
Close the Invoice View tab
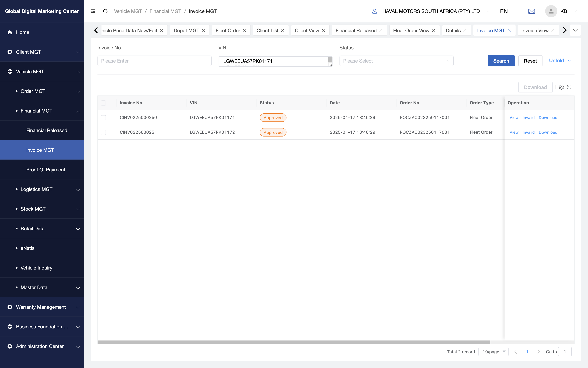click(x=553, y=30)
